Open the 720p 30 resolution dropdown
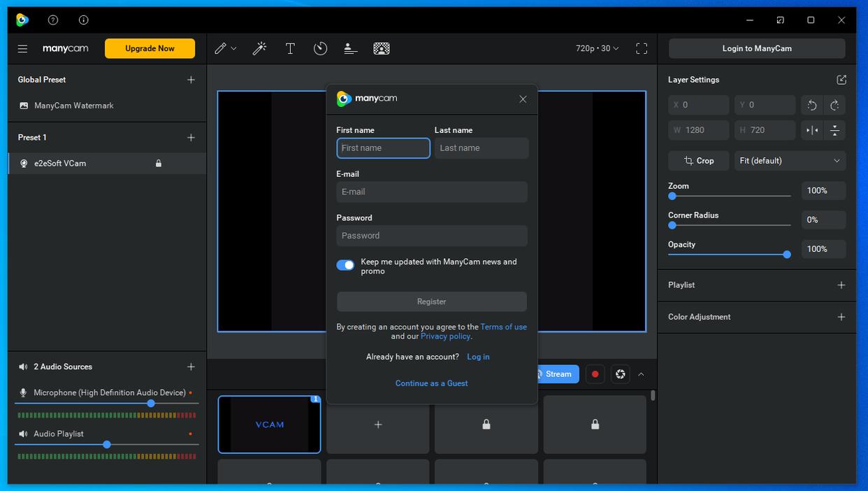The height and width of the screenshot is (491, 868). click(597, 48)
